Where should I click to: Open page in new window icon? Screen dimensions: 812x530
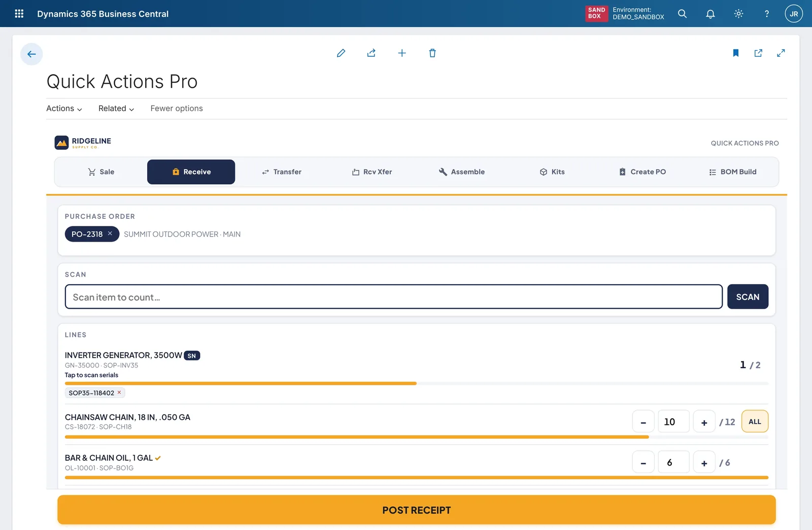pos(758,53)
